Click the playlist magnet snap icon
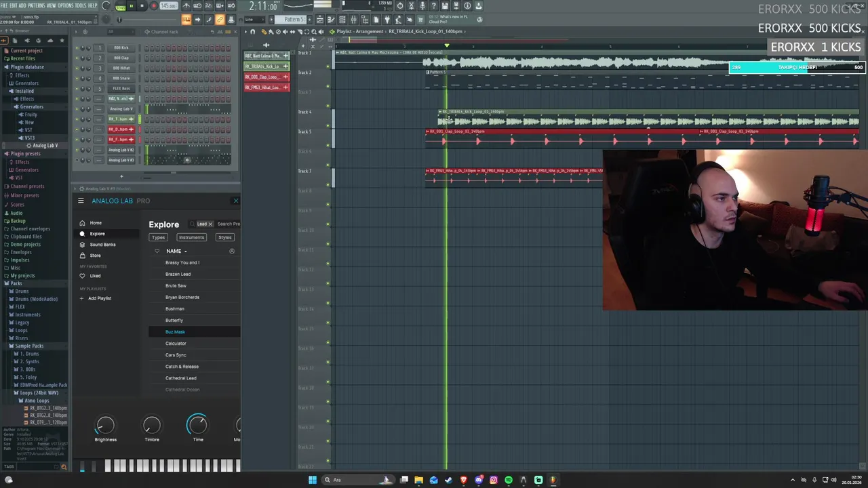The width and height of the screenshot is (868, 488). [x=253, y=32]
